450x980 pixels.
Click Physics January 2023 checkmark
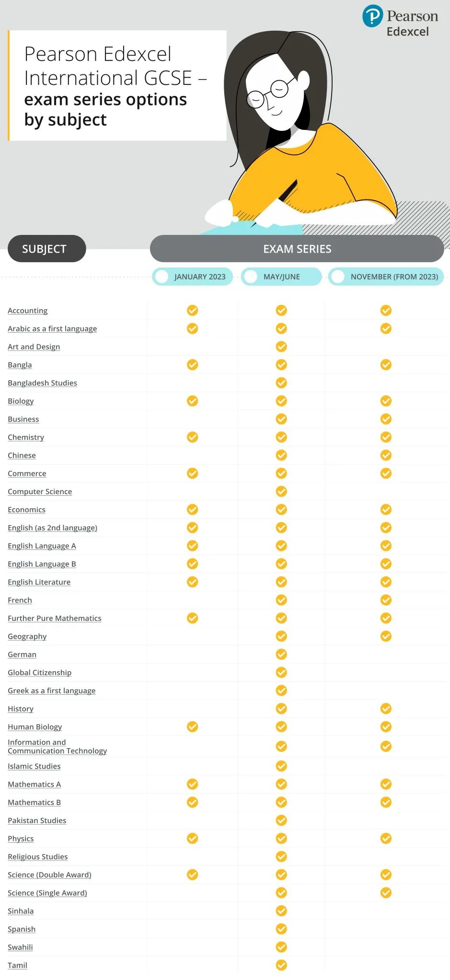pyautogui.click(x=192, y=838)
